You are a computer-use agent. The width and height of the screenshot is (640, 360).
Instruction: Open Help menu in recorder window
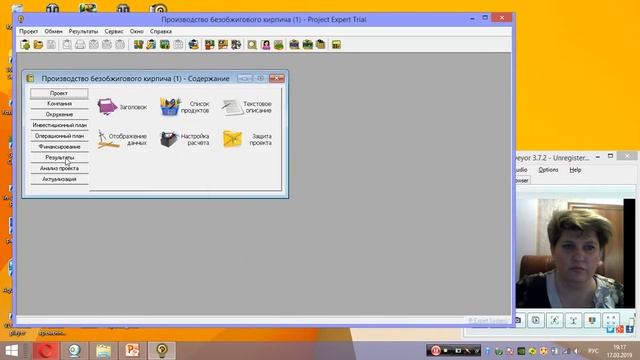tap(575, 170)
